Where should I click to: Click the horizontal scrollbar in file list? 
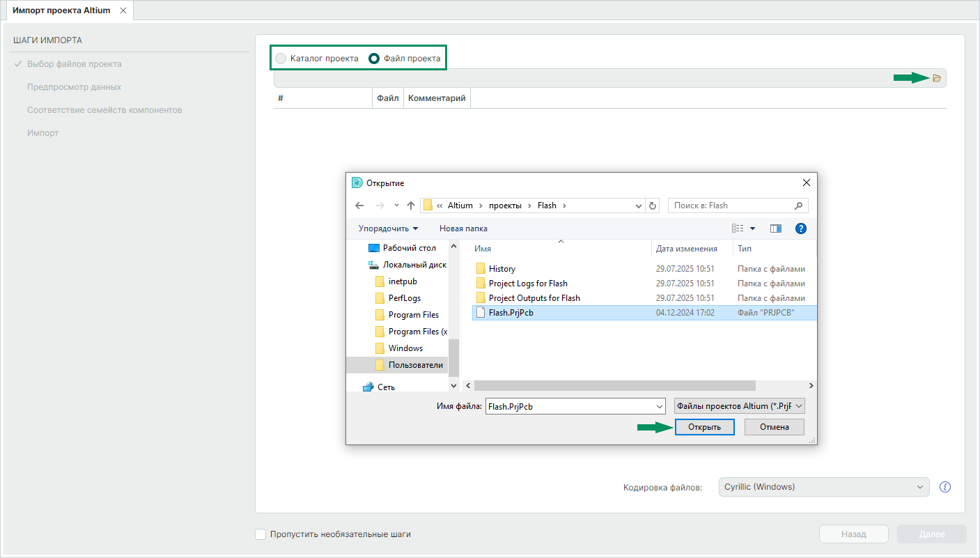tap(614, 386)
